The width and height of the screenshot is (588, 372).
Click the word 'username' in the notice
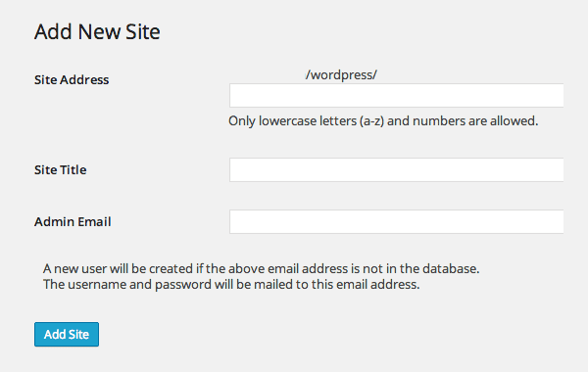click(x=97, y=284)
